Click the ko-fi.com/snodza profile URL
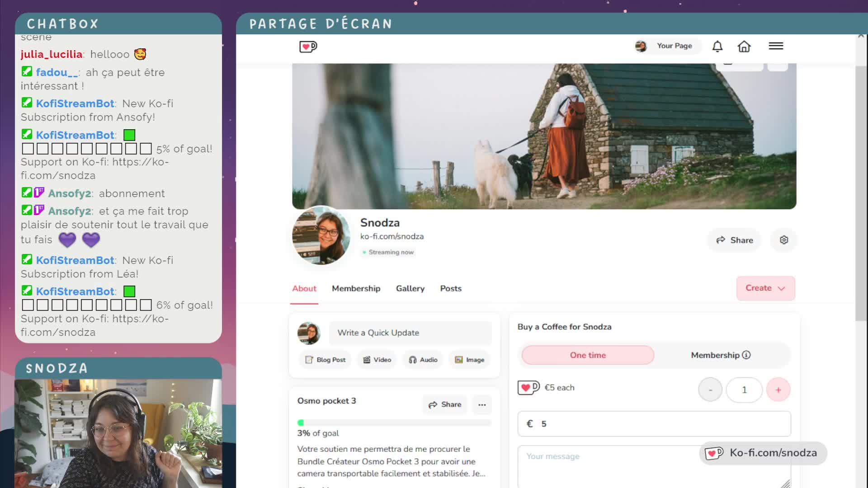The height and width of the screenshot is (488, 868). click(392, 236)
